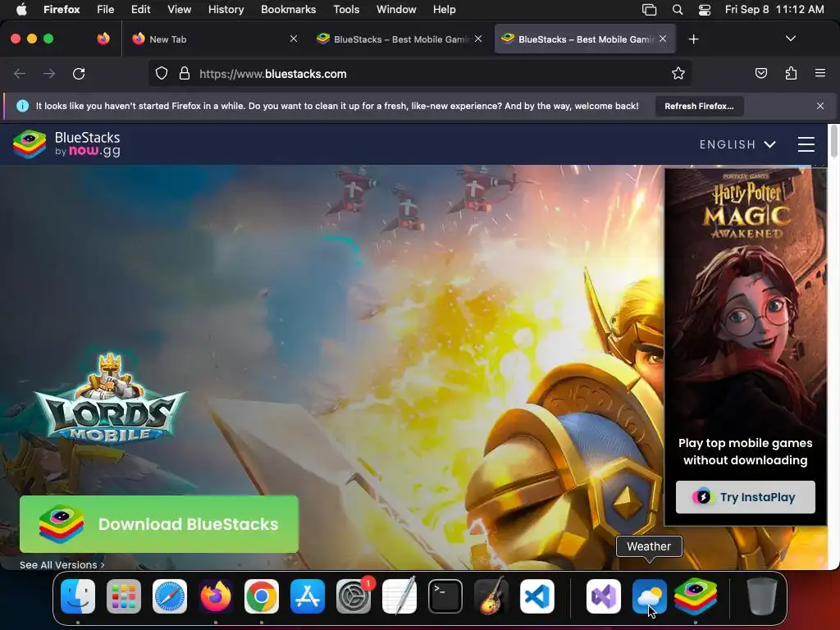Viewport: 840px width, 630px height.
Task: Open the See All Versions link
Action: (62, 564)
